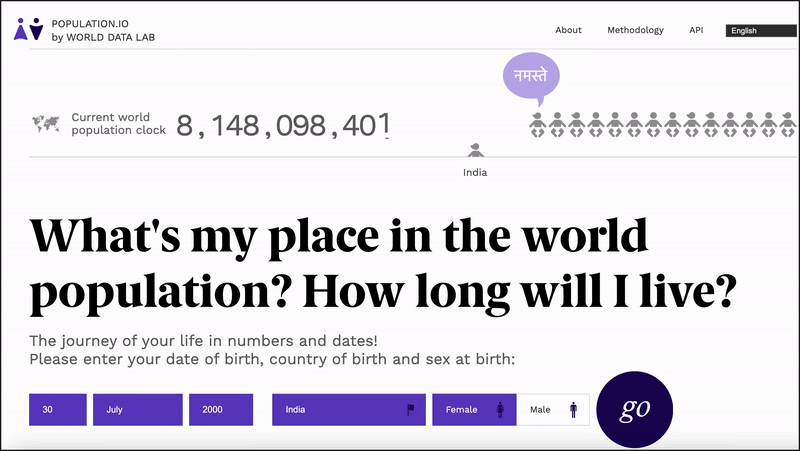800x451 pixels.
Task: Click the India label under baby icon
Action: click(475, 172)
